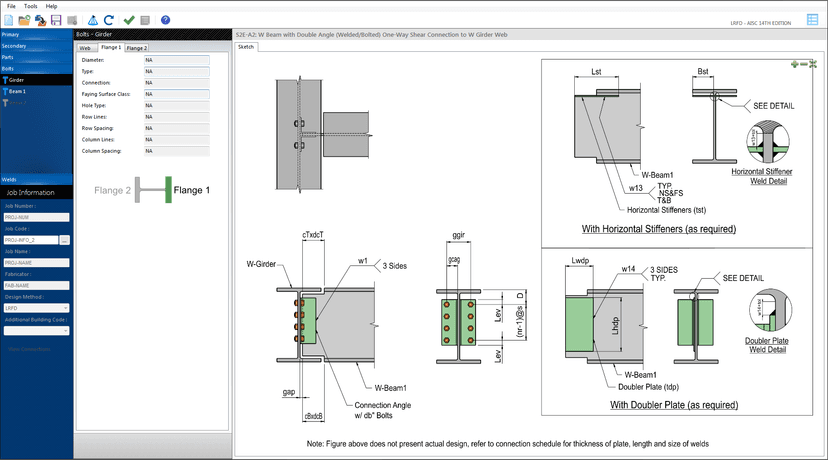Click the blue circular refresh arrow icon
Image resolution: width=828 pixels, height=460 pixels.
(x=109, y=20)
